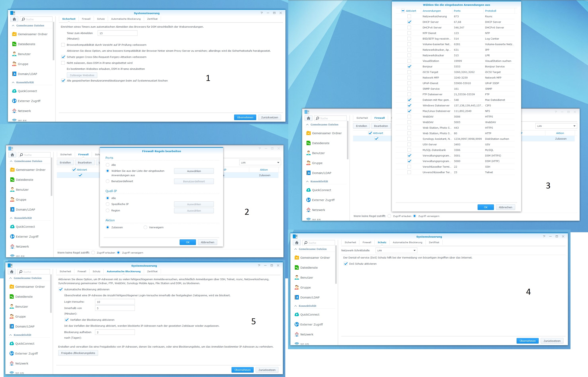The image size is (588, 377).
Task: Uncheck DoS Schutz aktivieren
Action: pyautogui.click(x=346, y=264)
